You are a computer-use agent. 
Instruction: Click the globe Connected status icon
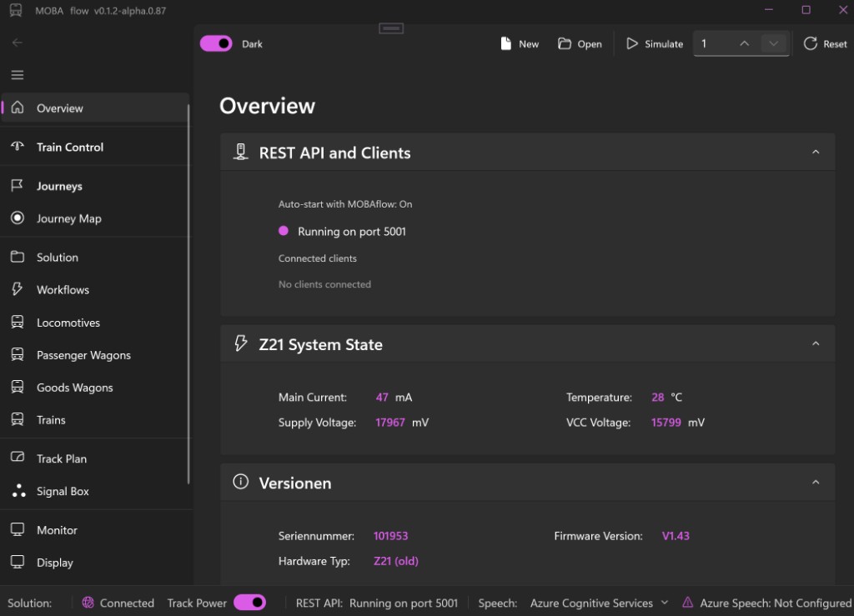(88, 603)
